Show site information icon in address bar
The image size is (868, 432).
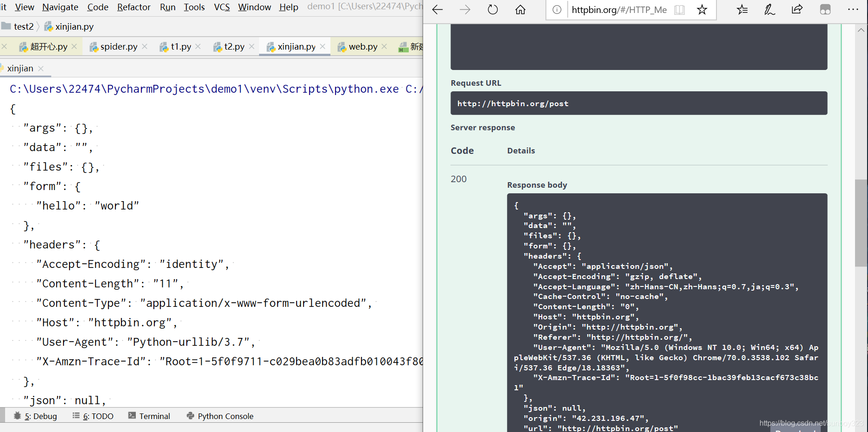click(557, 10)
